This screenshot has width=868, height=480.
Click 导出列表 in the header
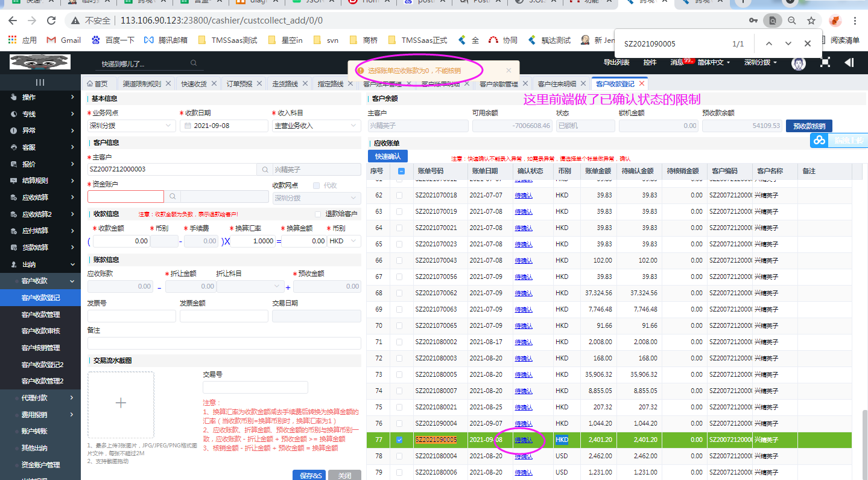(x=616, y=62)
